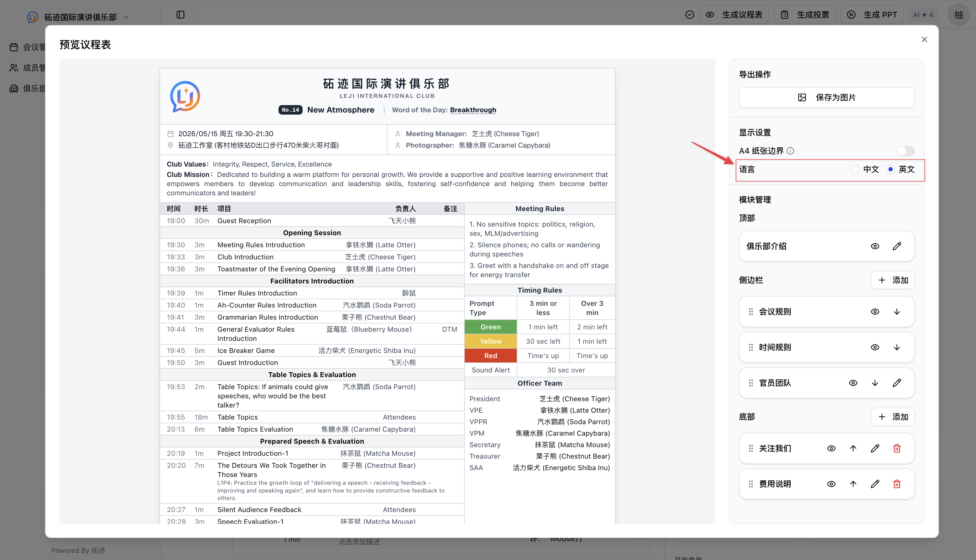Screen dimensions: 976x560
Task: Click the Table Topics Evaluation row
Action: 312,429
